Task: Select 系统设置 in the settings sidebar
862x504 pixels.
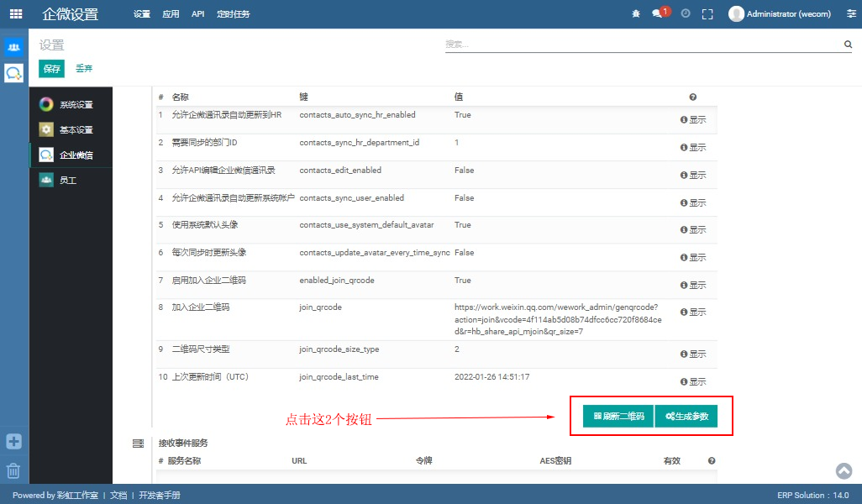Action: pos(71,104)
